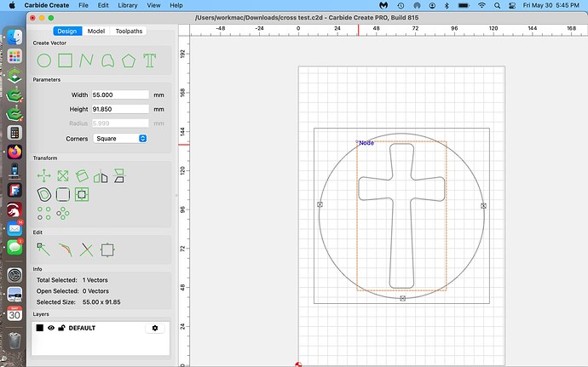Activate the Move transform tool
588x367 pixels.
43,175
